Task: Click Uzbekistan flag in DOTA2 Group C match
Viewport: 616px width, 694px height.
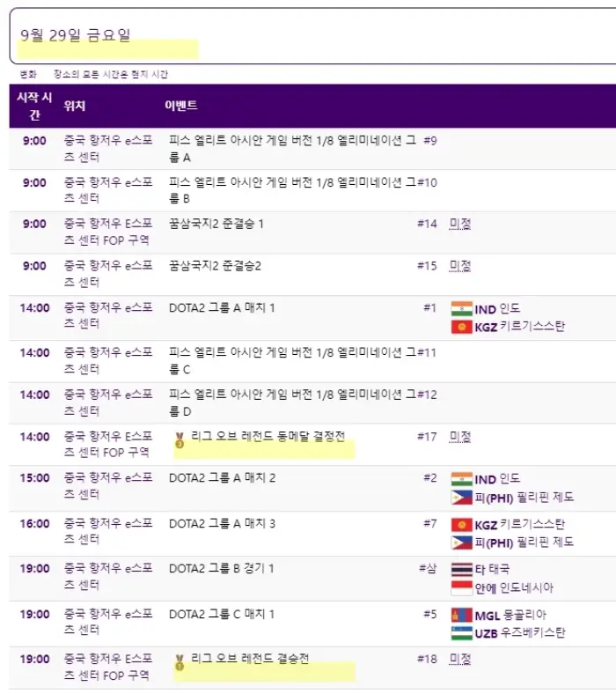Action: click(x=461, y=633)
